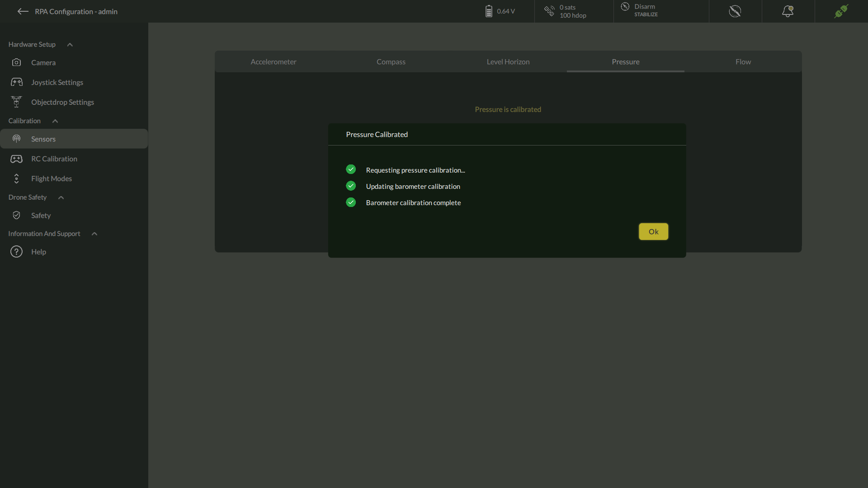The image size is (868, 488).
Task: Open the Safety page
Action: [x=74, y=216]
